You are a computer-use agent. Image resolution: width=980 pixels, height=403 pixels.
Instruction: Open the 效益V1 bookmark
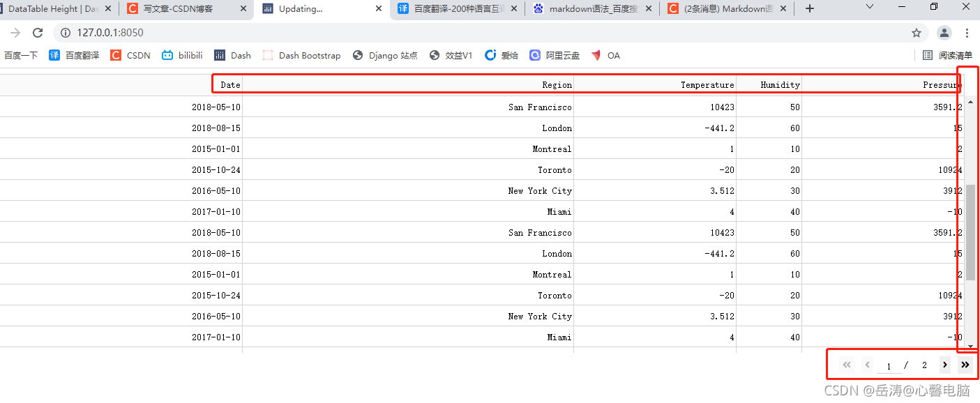click(x=451, y=55)
